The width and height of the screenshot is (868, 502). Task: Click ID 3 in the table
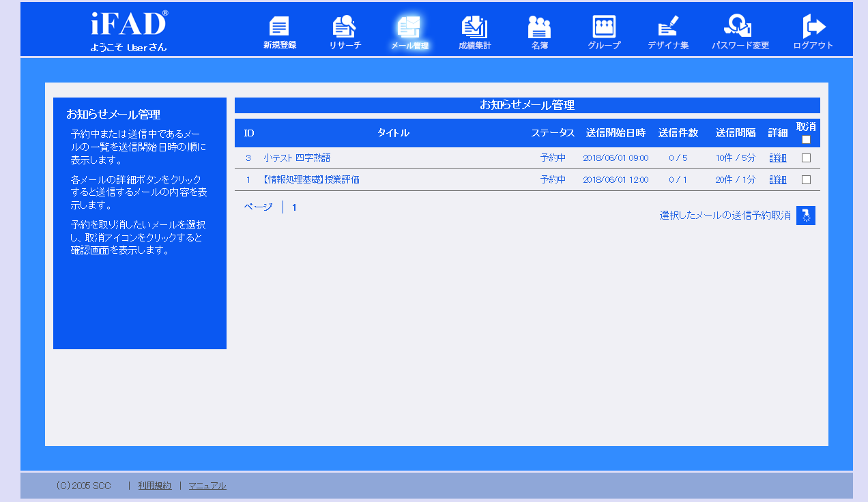click(x=248, y=158)
